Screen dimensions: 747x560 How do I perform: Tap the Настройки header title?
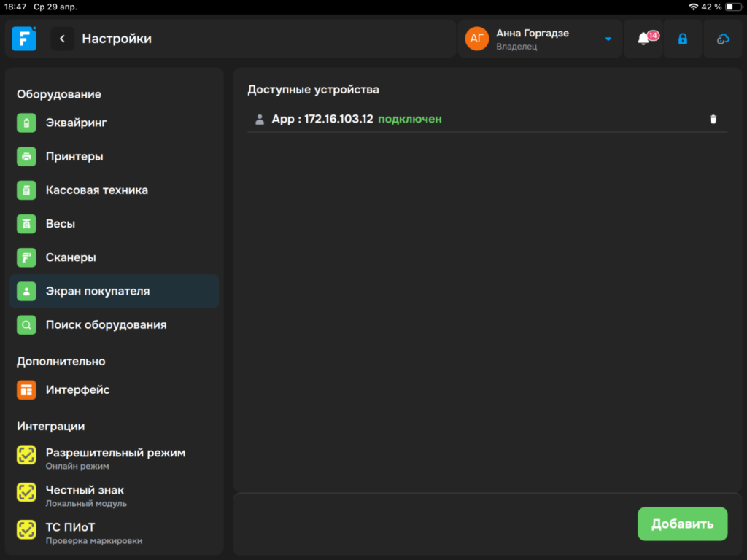click(x=117, y=39)
